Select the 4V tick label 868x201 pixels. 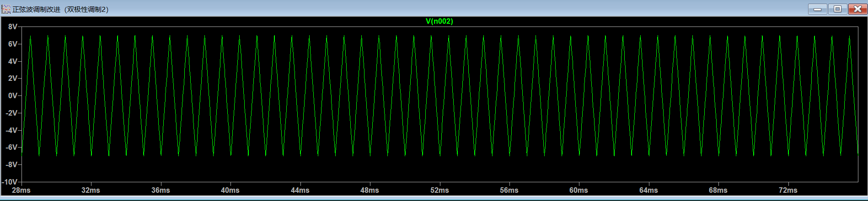pos(13,61)
